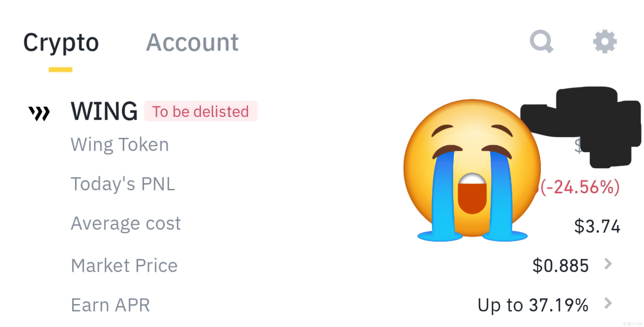Viewport: 644px width, 327px height.
Task: Open search with the magnifier icon
Action: [x=541, y=41]
